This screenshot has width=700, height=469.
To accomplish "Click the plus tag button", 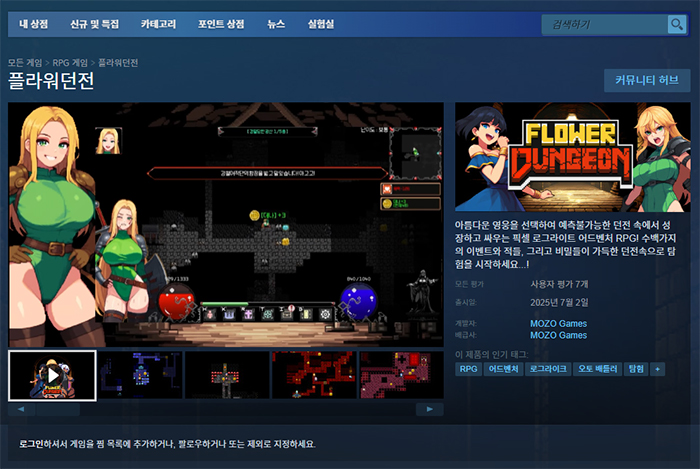I will click(x=657, y=369).
